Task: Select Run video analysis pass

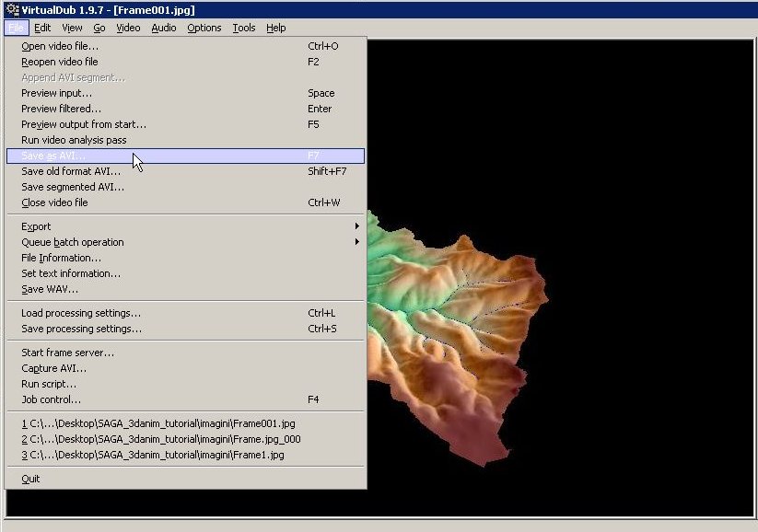Action: tap(186, 140)
